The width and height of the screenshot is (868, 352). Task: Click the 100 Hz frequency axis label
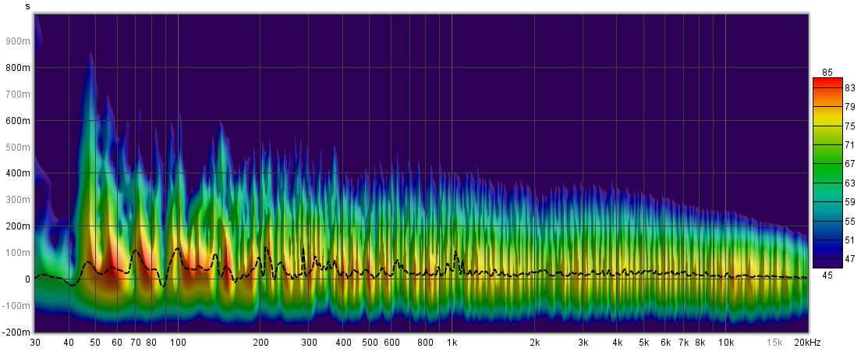click(178, 343)
